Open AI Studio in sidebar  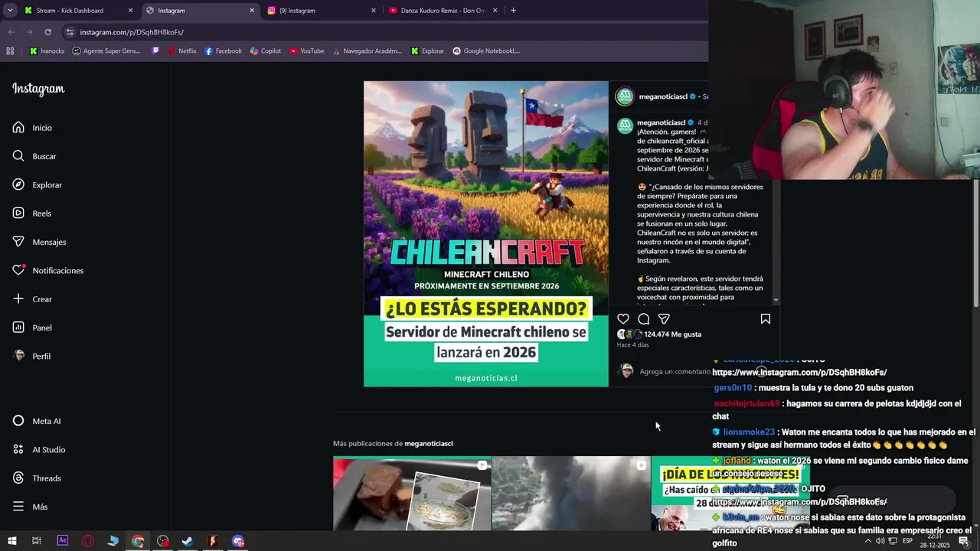(x=38, y=450)
